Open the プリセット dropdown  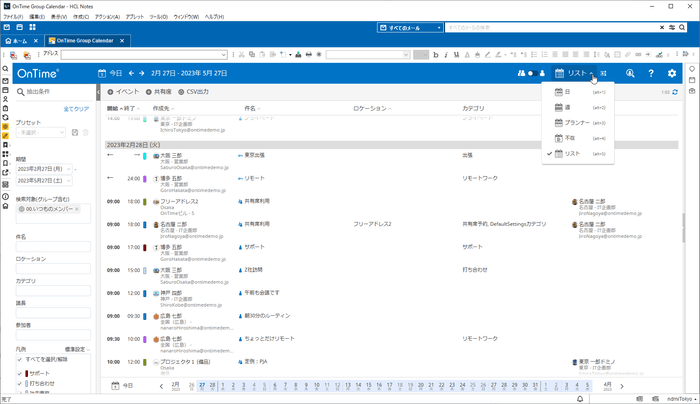(41, 132)
